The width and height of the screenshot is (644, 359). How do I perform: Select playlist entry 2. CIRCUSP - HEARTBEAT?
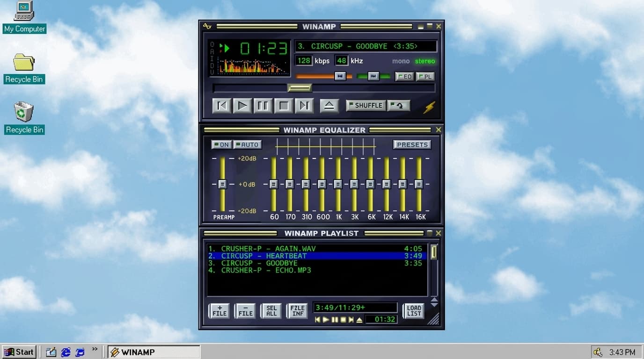pos(317,256)
